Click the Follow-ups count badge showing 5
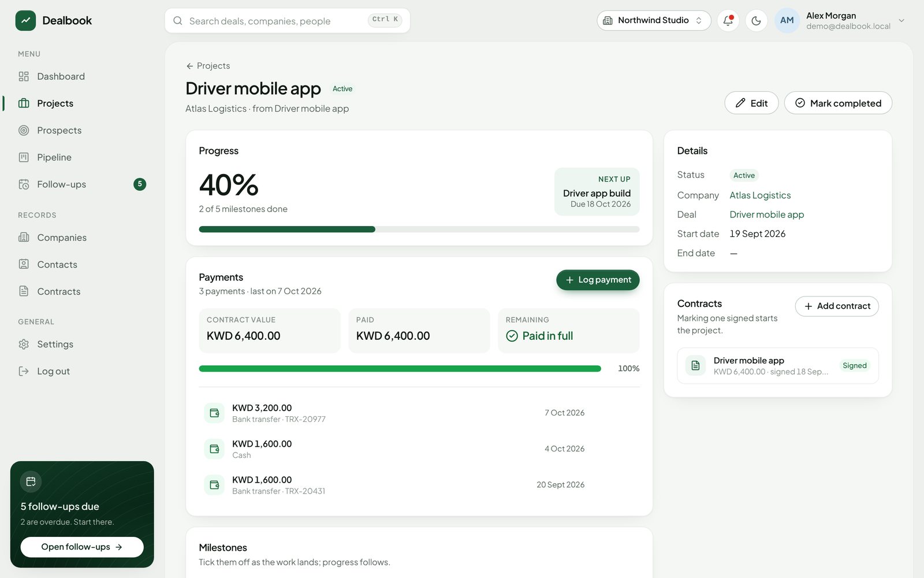Screen dimensions: 924x578 pyautogui.click(x=140, y=184)
